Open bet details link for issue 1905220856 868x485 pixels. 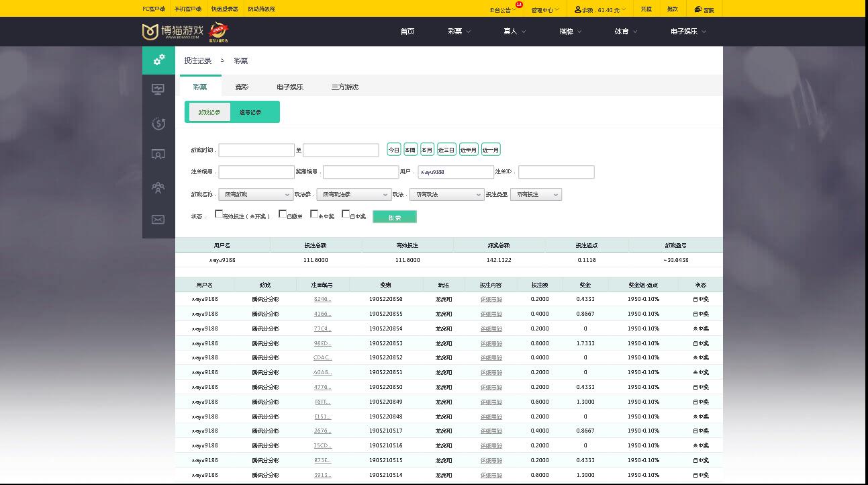(x=491, y=299)
